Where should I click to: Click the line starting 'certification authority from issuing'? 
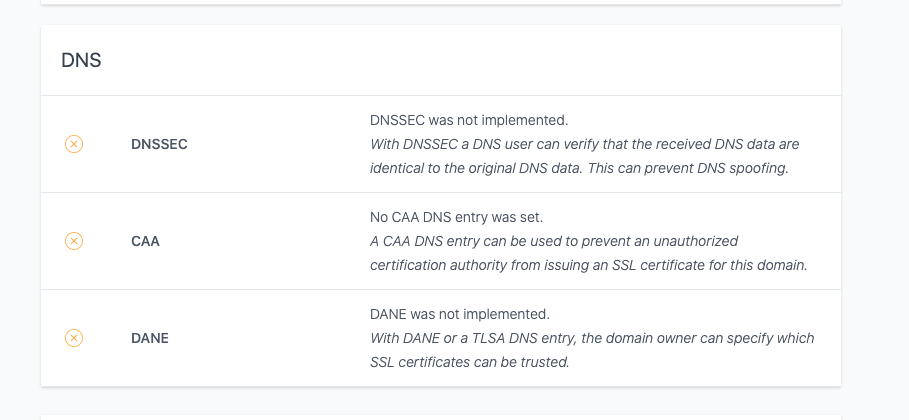[x=588, y=265]
